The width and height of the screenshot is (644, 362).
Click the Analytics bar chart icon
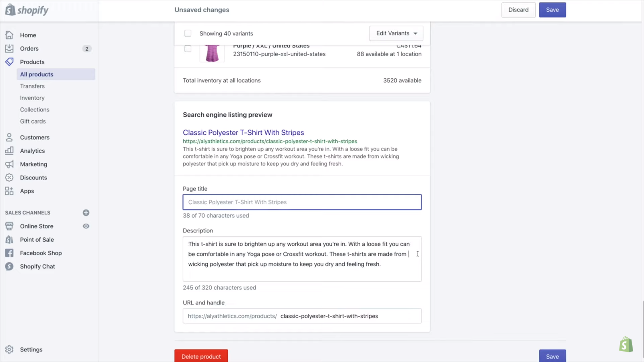pos(9,151)
